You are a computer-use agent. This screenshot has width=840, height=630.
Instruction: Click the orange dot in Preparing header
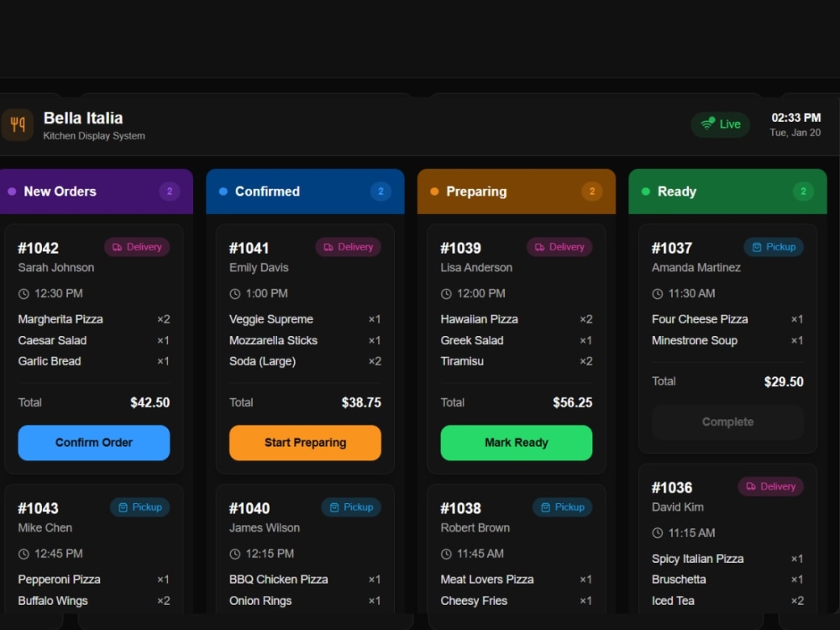tap(434, 192)
